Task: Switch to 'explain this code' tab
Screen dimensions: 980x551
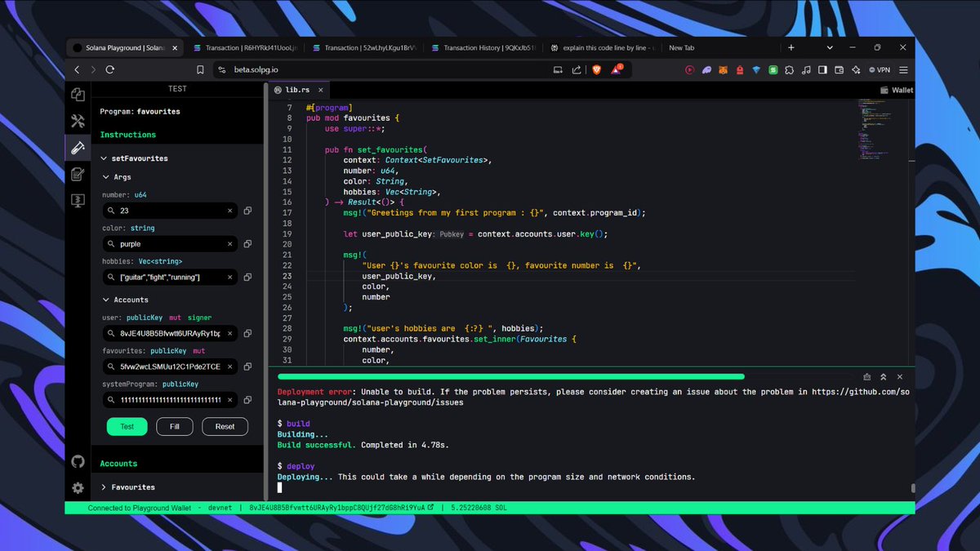Action: (603, 48)
